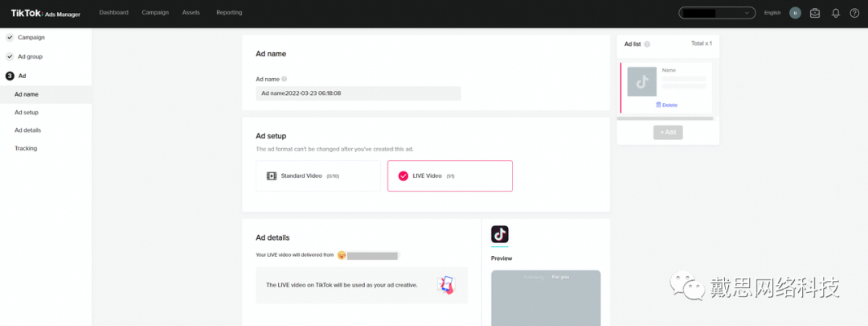
Task: Select the Ad step in sidebar
Action: pyautogui.click(x=23, y=76)
